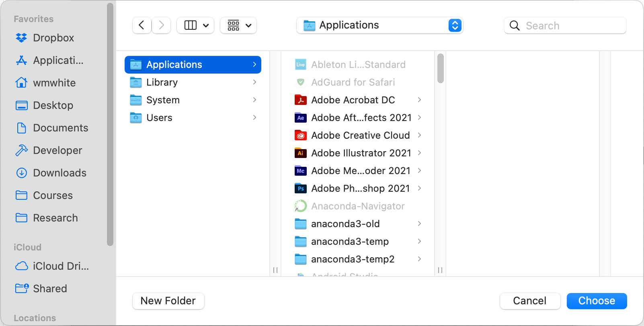Open the item grouping options dropdown

(x=239, y=25)
